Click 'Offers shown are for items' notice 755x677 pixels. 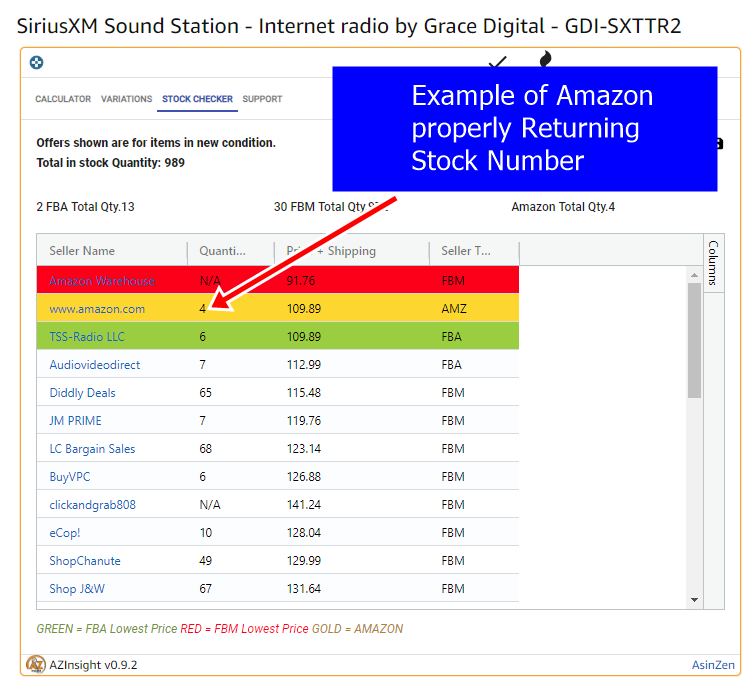click(x=156, y=143)
